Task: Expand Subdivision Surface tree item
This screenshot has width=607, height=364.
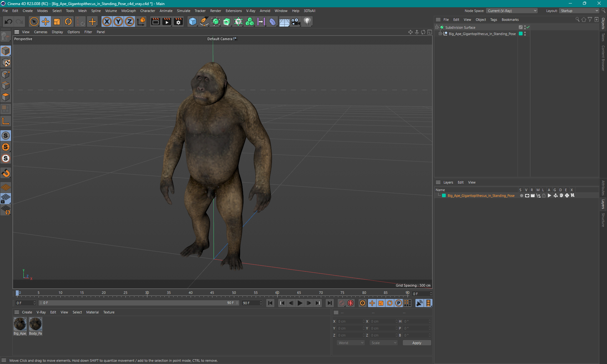Action: pyautogui.click(x=437, y=27)
